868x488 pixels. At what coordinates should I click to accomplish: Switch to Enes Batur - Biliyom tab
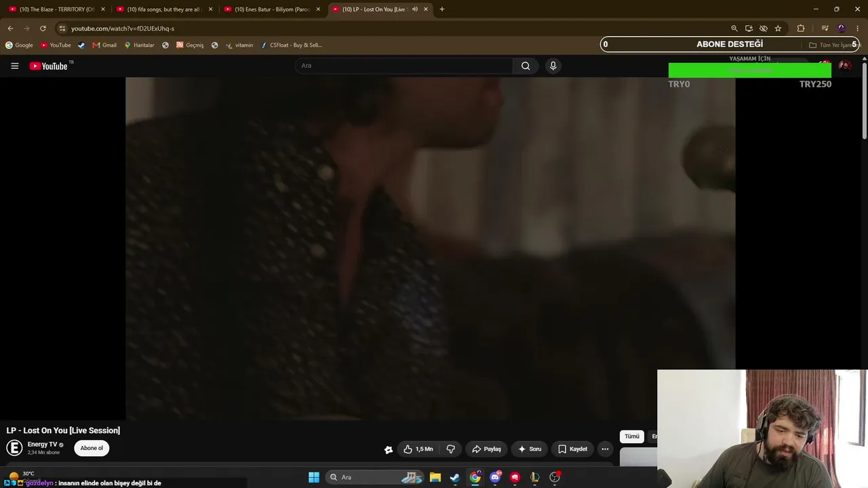[271, 9]
